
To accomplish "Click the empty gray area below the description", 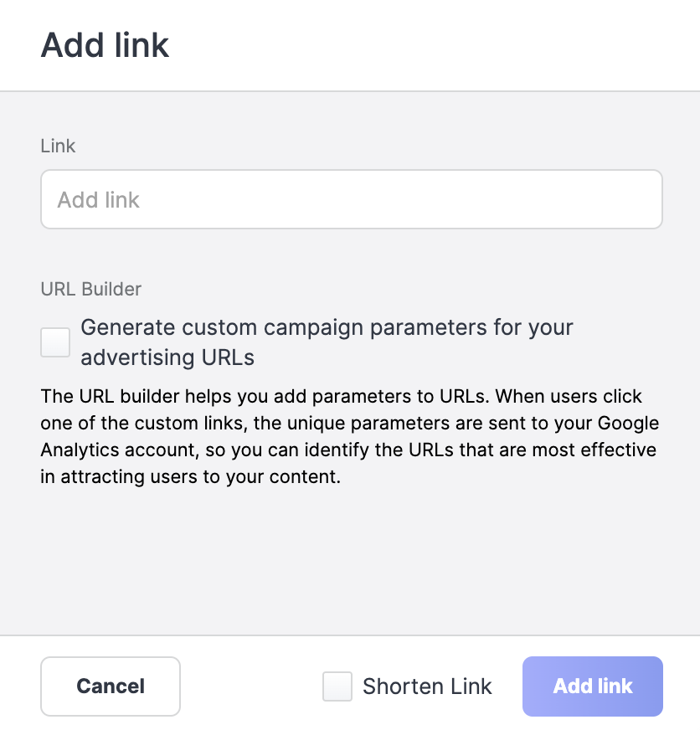I will (350, 561).
